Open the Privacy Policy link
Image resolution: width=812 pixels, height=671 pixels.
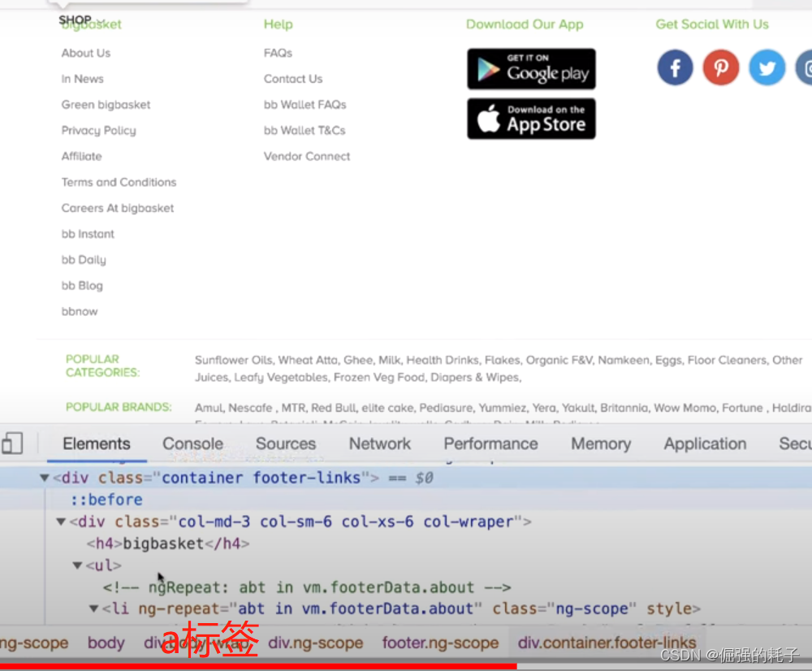pyautogui.click(x=98, y=131)
